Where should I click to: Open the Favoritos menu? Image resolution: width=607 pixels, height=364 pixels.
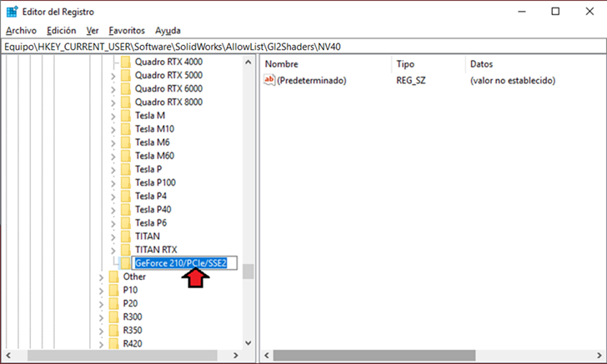[127, 31]
